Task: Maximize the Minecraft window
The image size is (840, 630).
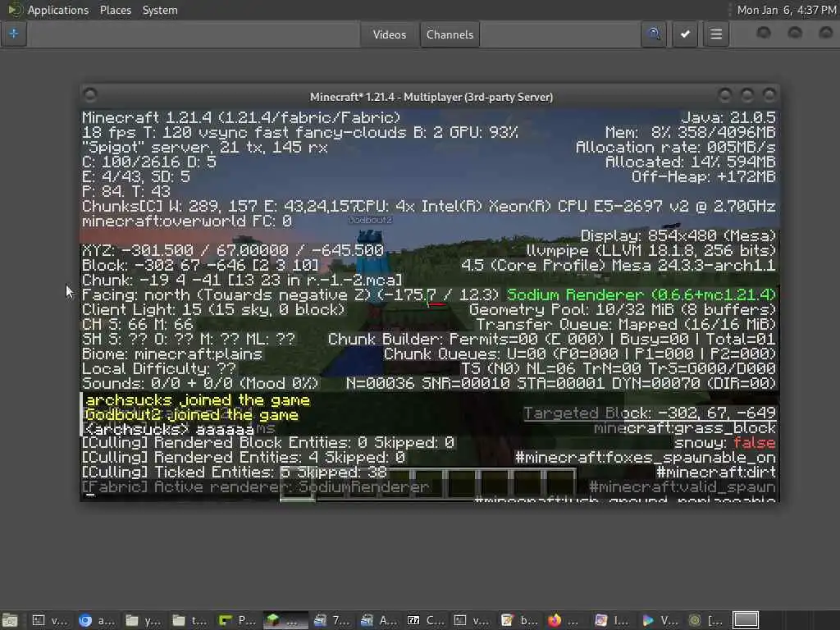Action: point(747,95)
